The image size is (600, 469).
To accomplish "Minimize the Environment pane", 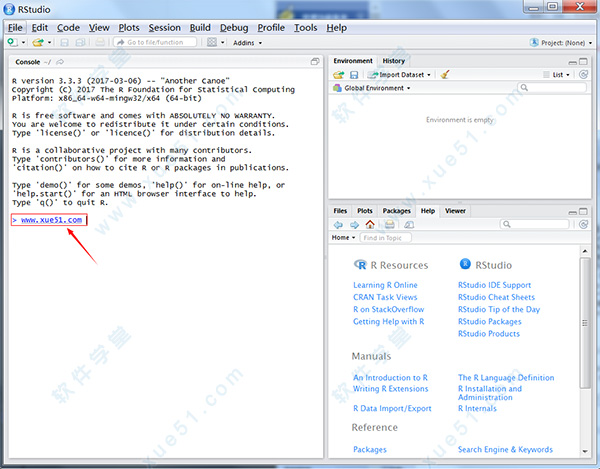I will point(572,62).
